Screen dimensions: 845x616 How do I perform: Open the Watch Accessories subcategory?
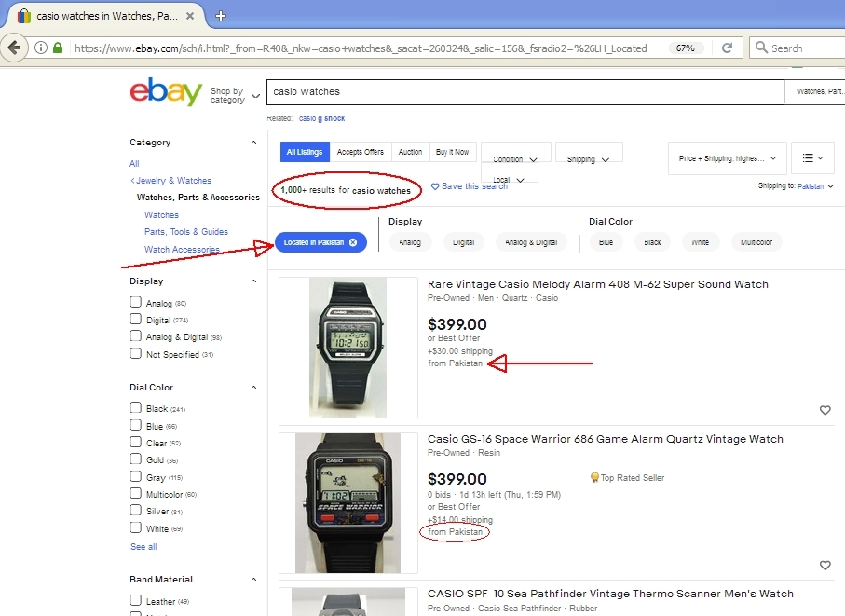click(182, 250)
